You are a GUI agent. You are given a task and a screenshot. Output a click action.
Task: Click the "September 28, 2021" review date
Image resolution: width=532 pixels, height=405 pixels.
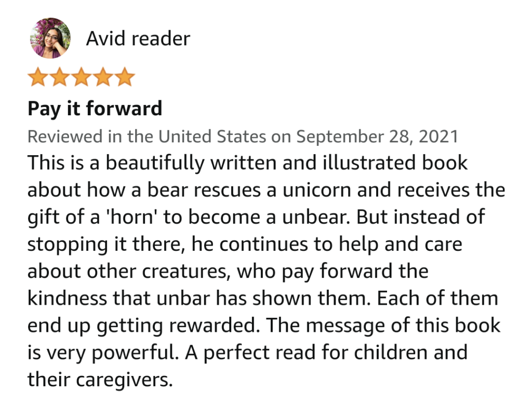[x=378, y=136]
